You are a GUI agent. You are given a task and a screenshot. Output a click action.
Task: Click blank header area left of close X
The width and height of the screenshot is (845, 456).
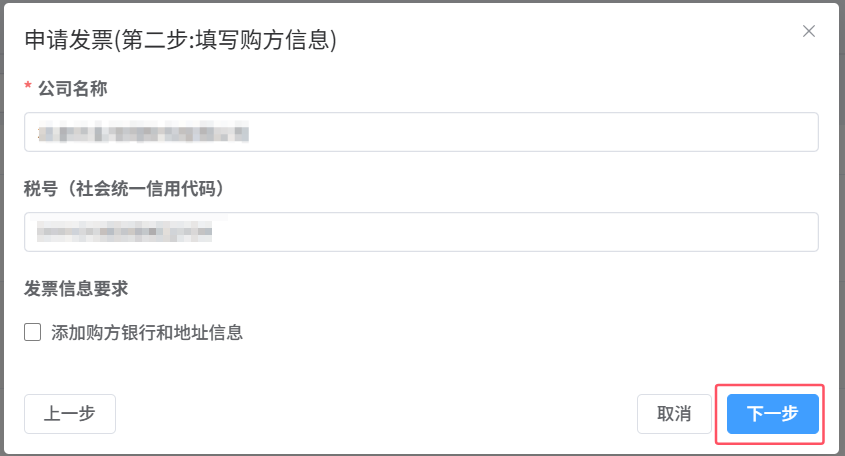pos(600,38)
